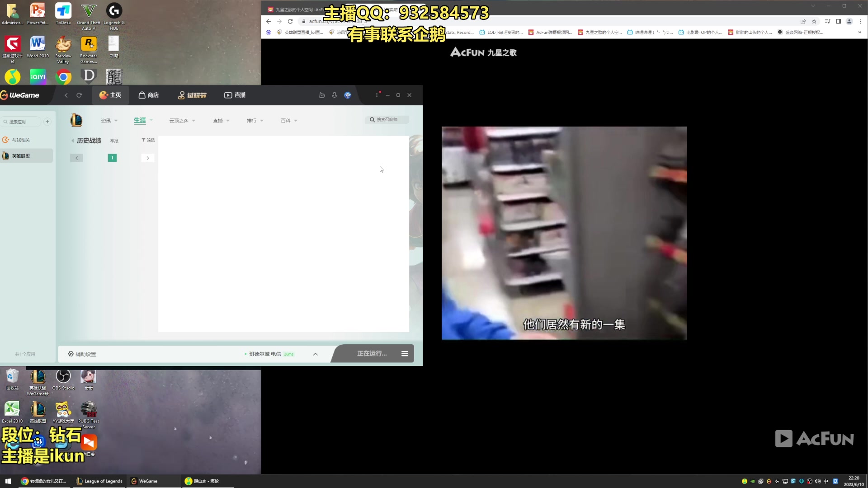Screen dimensions: 868x488
Task: Add an application with the plus button
Action: tap(47, 122)
